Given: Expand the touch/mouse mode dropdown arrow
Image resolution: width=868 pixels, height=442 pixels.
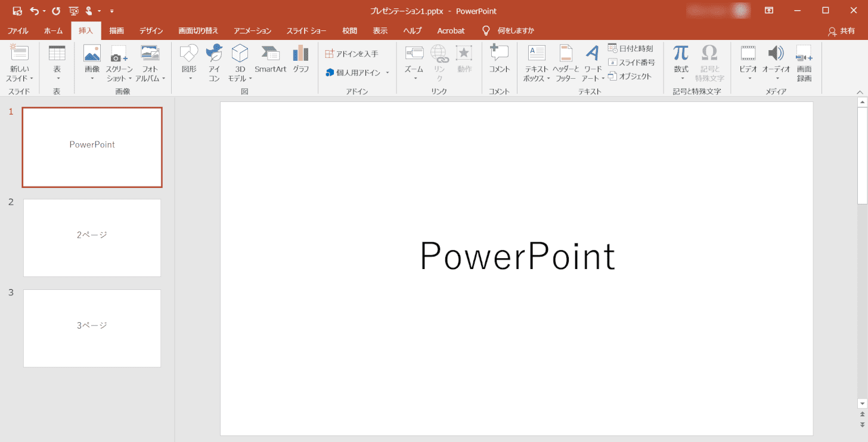Looking at the screenshot, I should pos(99,11).
